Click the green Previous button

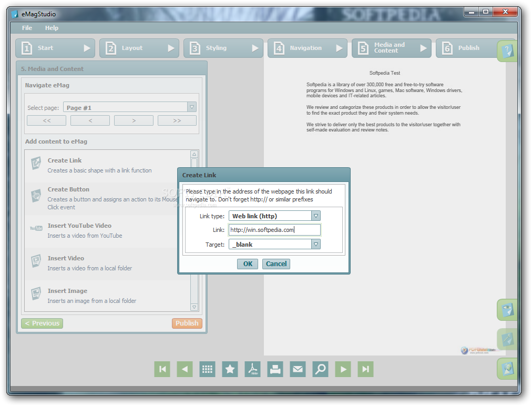(42, 323)
